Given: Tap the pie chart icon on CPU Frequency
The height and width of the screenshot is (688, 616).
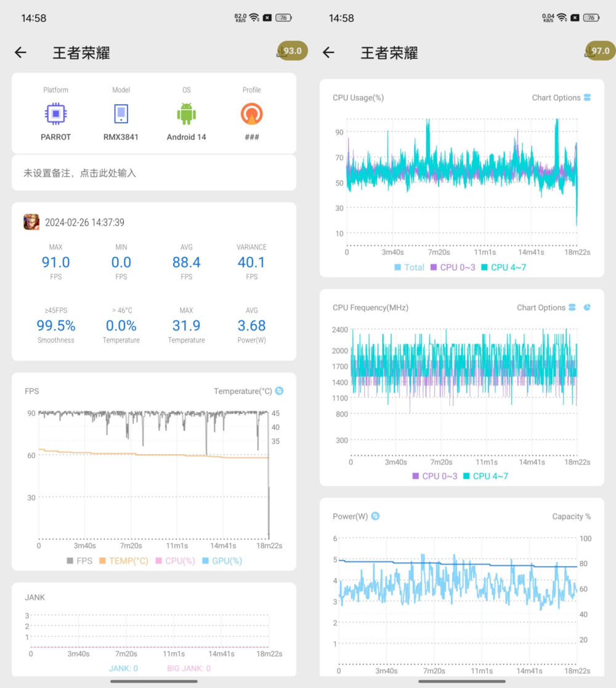Looking at the screenshot, I should pyautogui.click(x=587, y=307).
